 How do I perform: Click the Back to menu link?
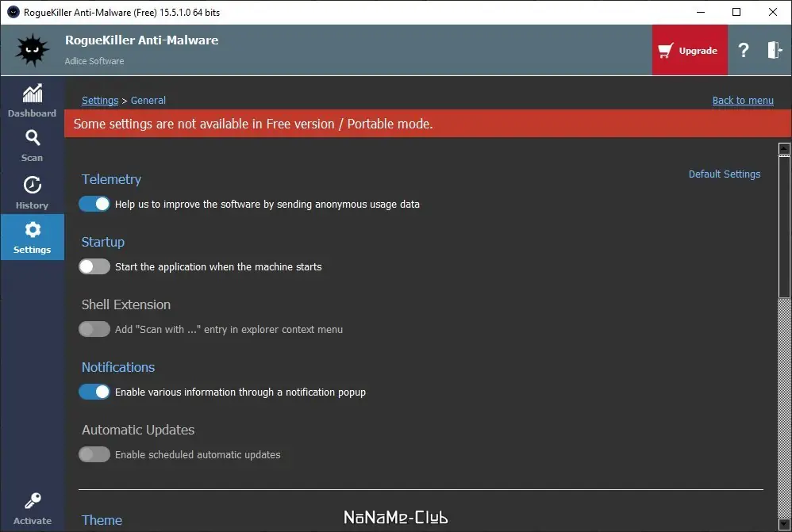pos(743,101)
